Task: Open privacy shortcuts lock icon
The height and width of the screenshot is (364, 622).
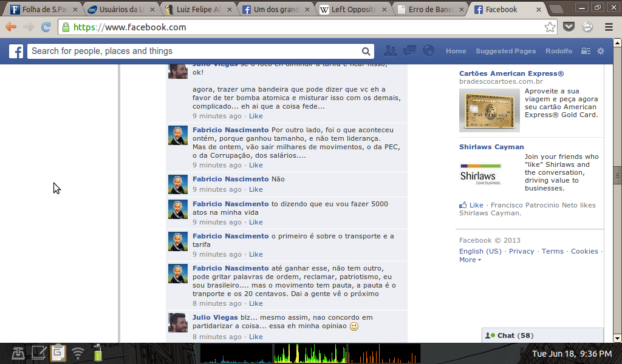Action: [586, 51]
